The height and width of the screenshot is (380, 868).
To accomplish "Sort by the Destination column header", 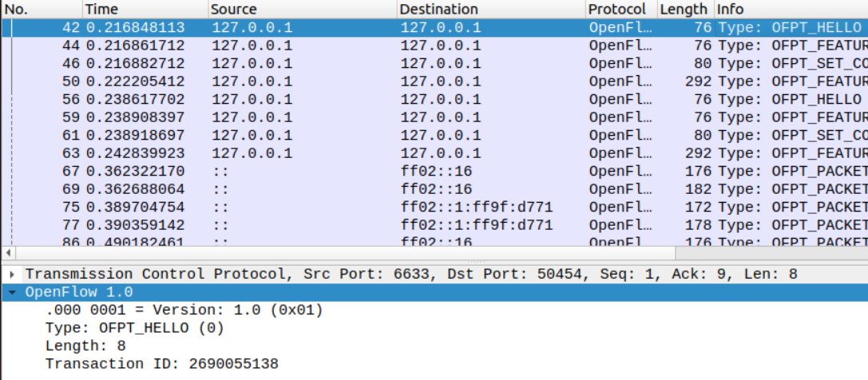I will point(490,10).
